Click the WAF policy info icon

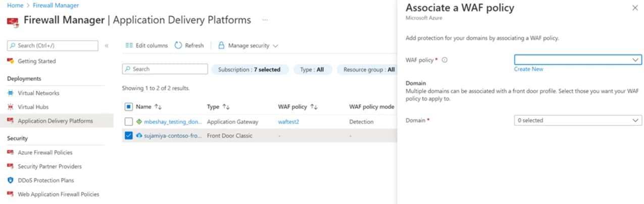tap(444, 60)
